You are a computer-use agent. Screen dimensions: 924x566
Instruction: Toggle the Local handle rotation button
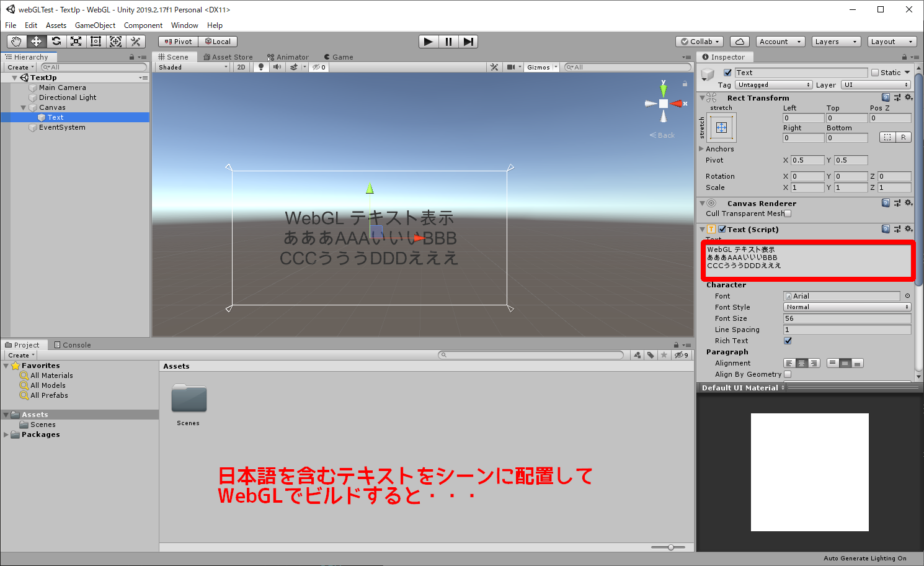[x=218, y=42]
